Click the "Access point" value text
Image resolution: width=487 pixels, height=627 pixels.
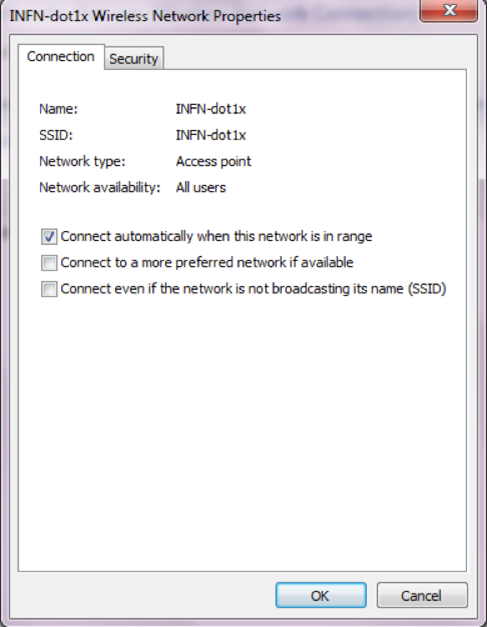[x=214, y=162]
